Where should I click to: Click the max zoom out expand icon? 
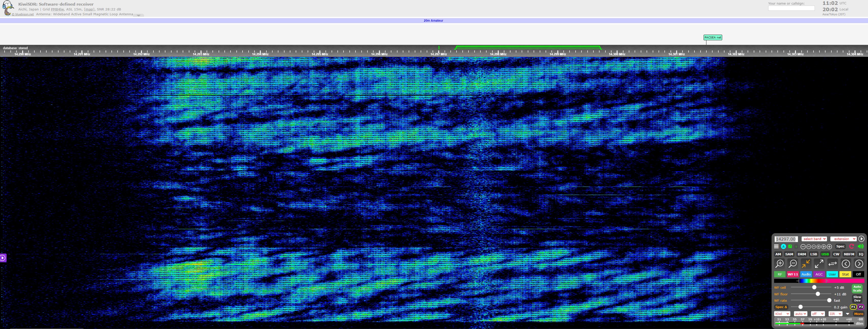coord(819,264)
